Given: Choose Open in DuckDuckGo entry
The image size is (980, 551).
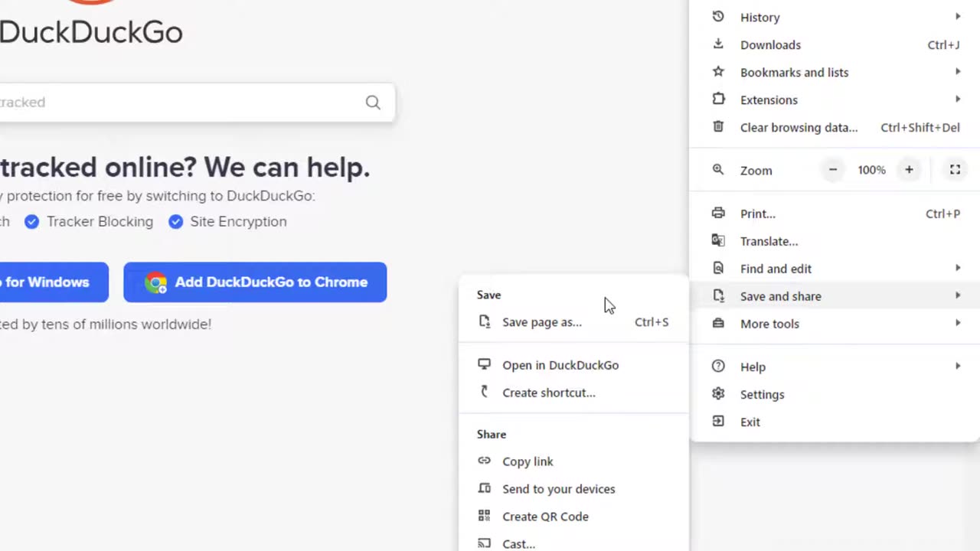Looking at the screenshot, I should click(x=573, y=365).
